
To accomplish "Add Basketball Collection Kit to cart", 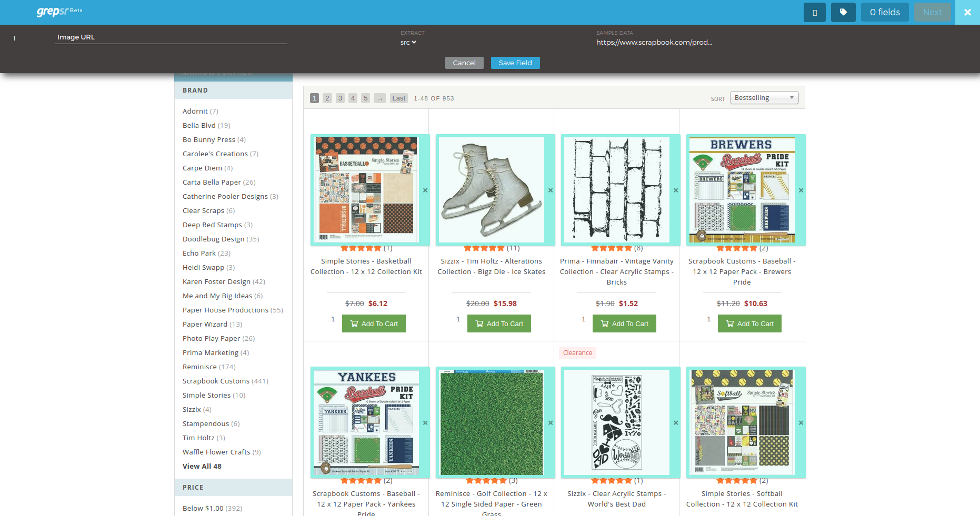I will coord(374,323).
